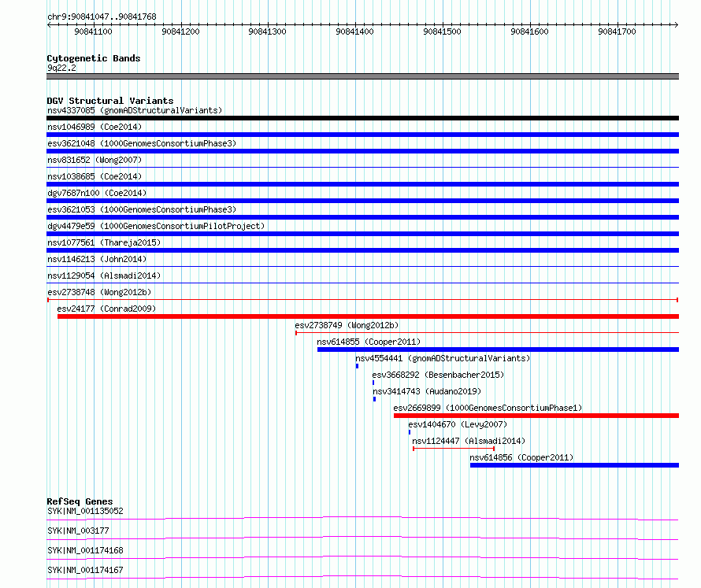Image resolution: width=701 pixels, height=588 pixels.
Task: Select nsv1077561 (Thareja2015) label
Action: [x=104, y=242]
